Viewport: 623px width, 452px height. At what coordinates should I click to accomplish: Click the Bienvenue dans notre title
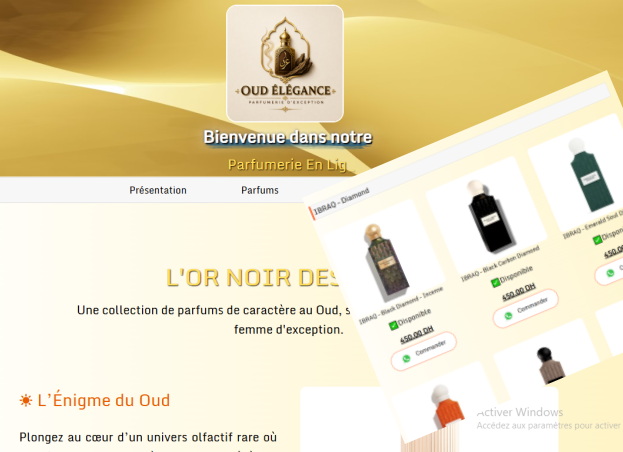tap(288, 137)
